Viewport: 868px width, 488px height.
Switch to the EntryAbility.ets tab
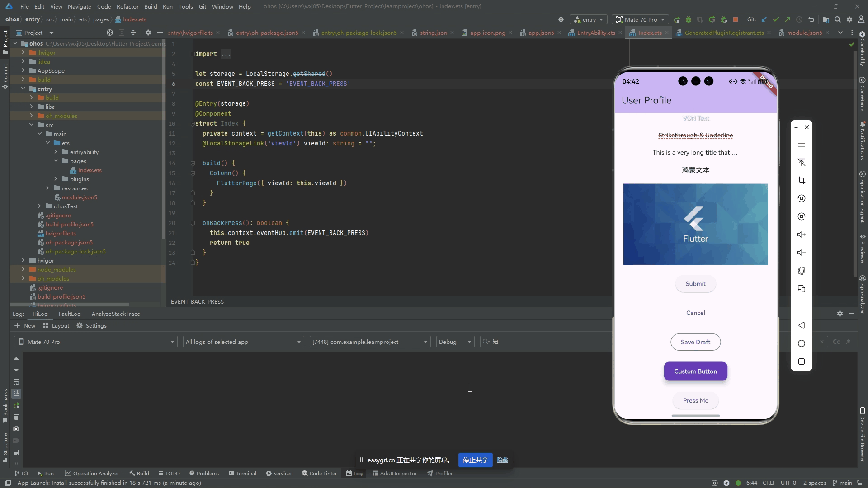tap(595, 33)
